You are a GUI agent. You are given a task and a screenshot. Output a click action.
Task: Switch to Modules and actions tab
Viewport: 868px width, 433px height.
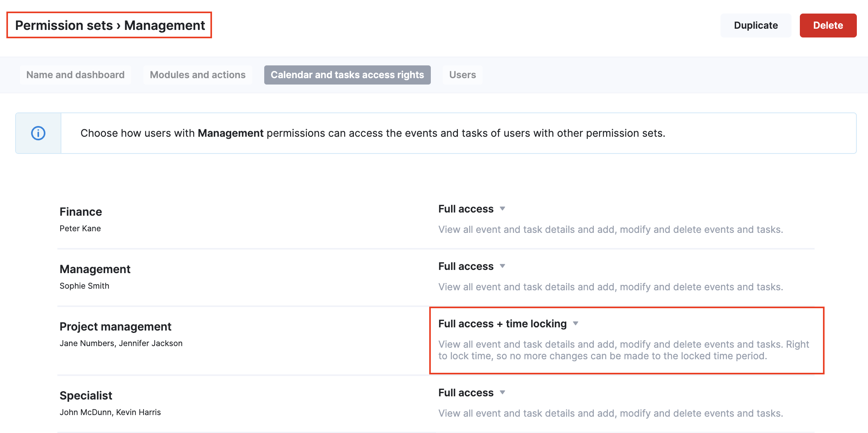point(198,75)
